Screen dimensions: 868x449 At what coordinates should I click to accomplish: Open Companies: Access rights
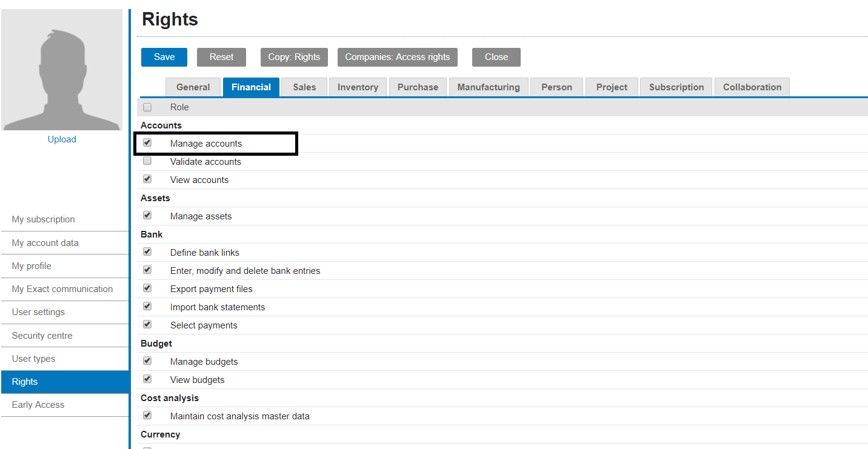[397, 57]
